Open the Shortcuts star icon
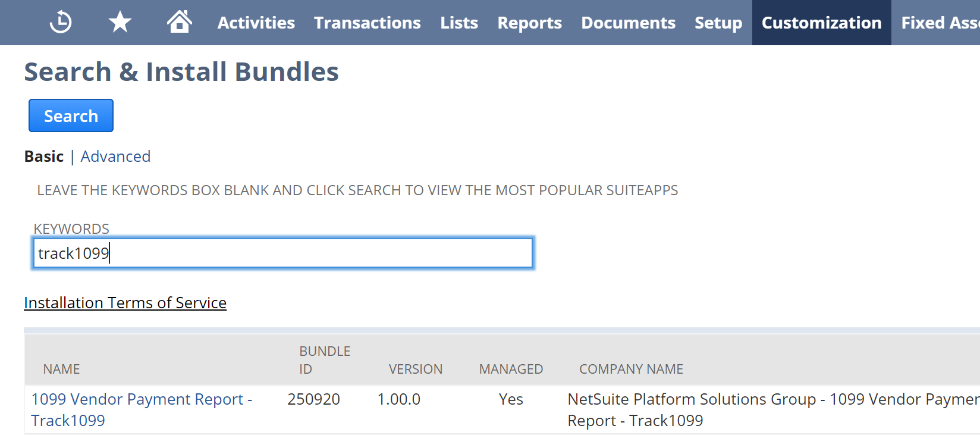The width and height of the screenshot is (980, 435). click(120, 23)
